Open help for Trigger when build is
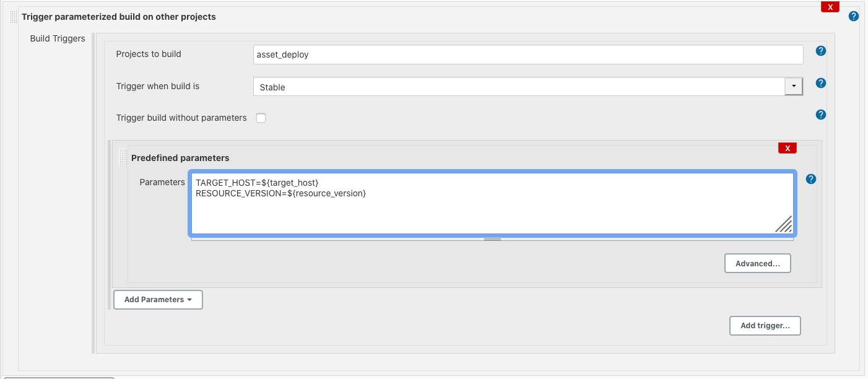This screenshot has height=379, width=868. 820,83
